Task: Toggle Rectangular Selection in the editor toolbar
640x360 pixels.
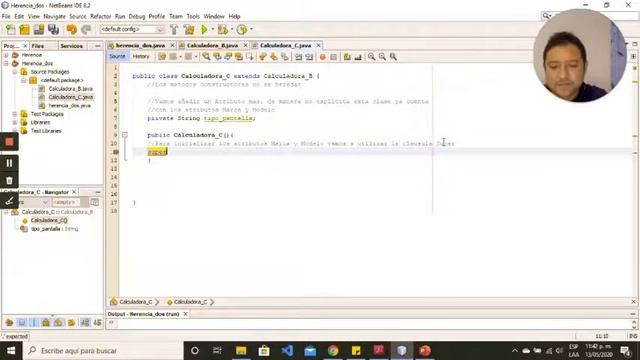Action: point(249,57)
